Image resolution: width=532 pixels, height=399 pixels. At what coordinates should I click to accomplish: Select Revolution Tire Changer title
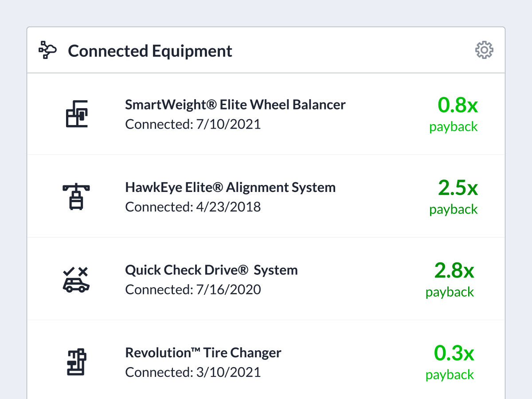point(203,353)
